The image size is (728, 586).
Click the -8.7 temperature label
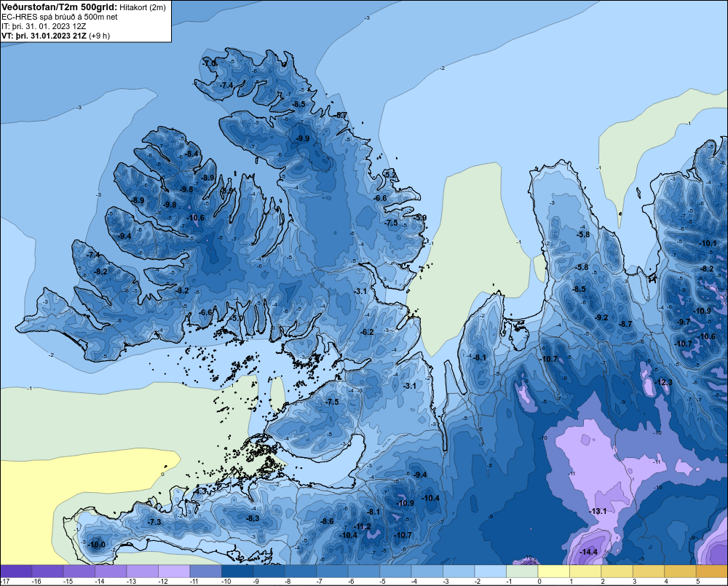[626, 324]
